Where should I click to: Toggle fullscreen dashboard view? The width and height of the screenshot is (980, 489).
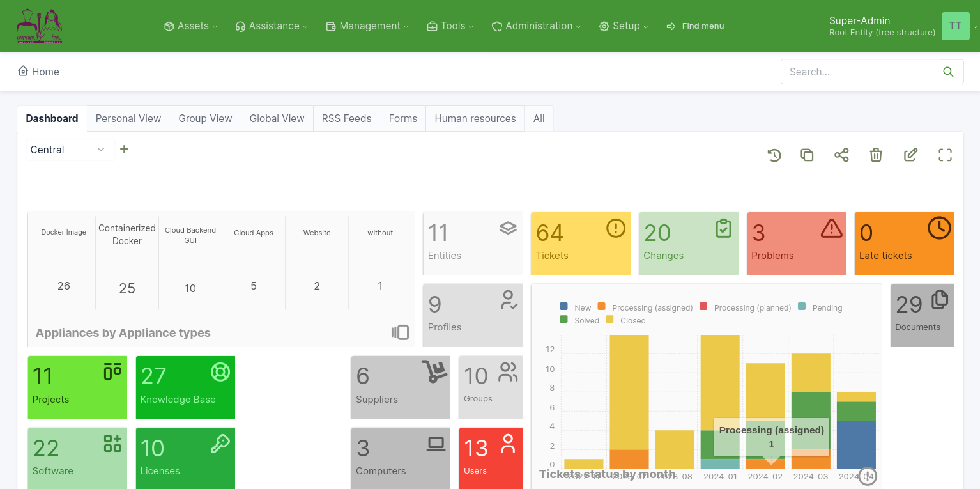click(x=945, y=155)
